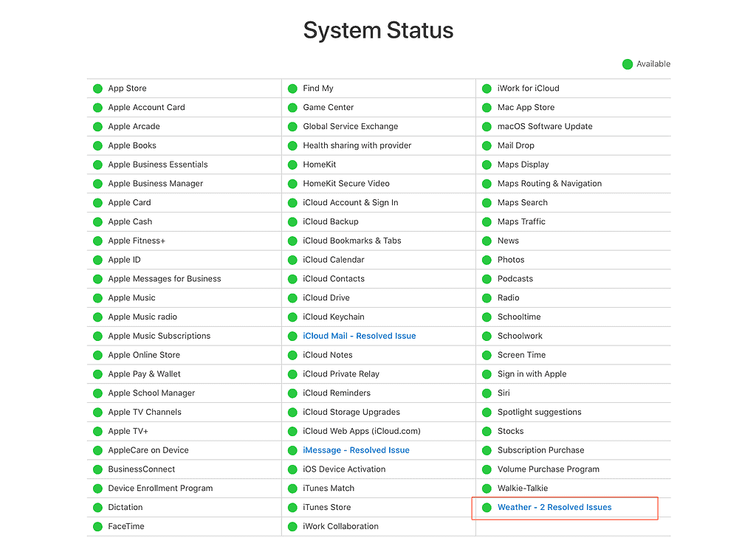This screenshot has height=538, width=756.
Task: Select the Apple Pay & Wallet entry
Action: coord(144,374)
